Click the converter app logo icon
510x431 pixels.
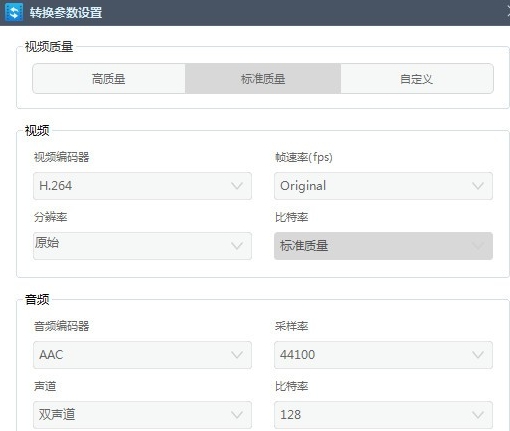coord(14,12)
